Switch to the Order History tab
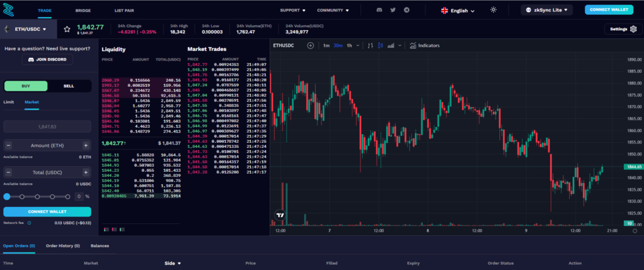This screenshot has width=644, height=270. (63, 245)
